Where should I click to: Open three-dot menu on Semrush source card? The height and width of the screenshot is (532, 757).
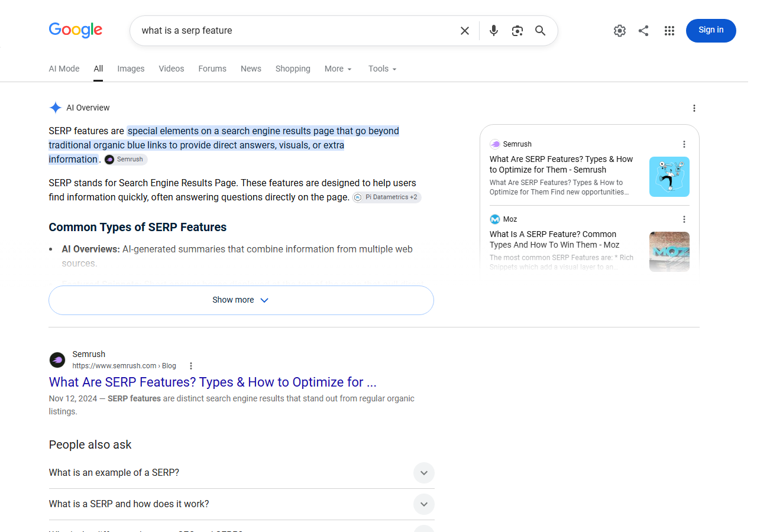[684, 144]
